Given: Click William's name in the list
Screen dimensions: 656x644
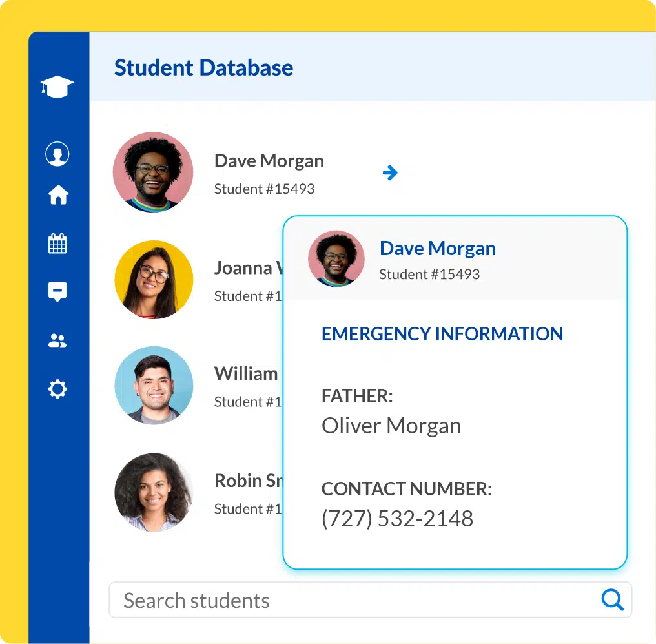Looking at the screenshot, I should (x=246, y=373).
